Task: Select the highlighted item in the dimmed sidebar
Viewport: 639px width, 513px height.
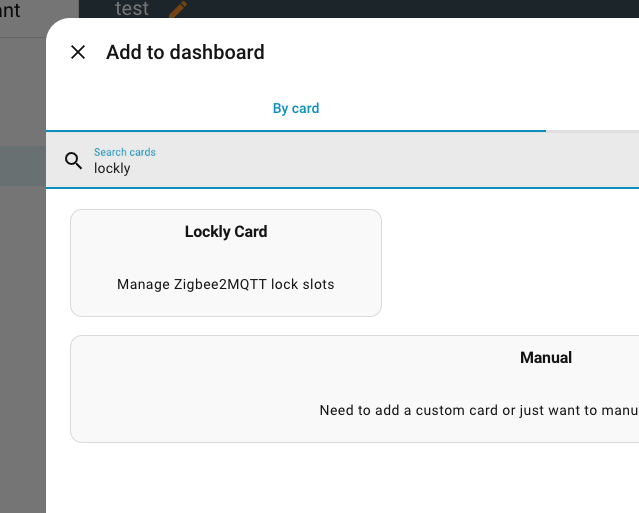Action: click(x=22, y=166)
